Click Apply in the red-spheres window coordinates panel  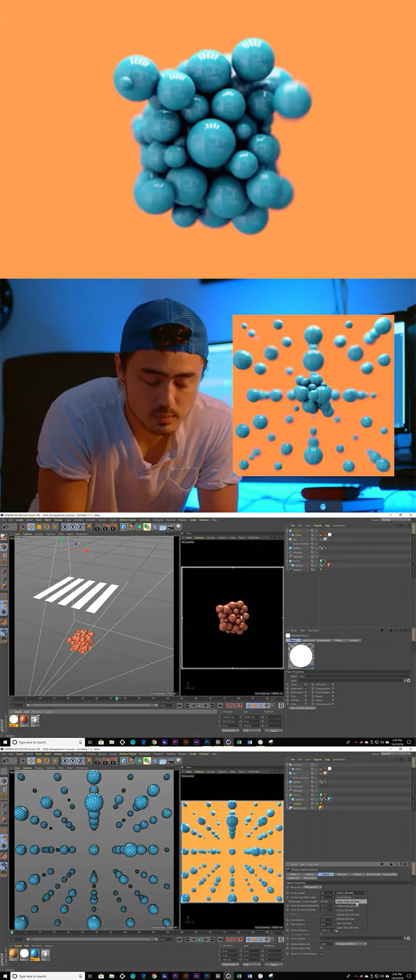pyautogui.click(x=274, y=731)
